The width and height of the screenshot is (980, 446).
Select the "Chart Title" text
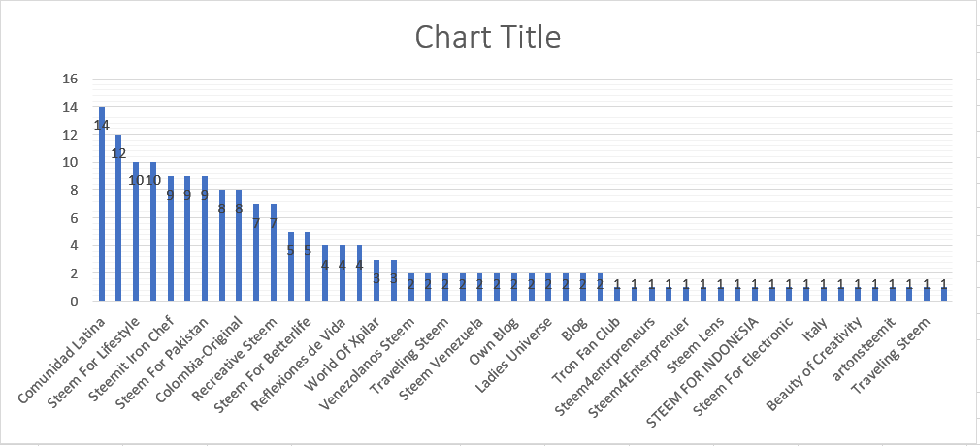coord(488,38)
